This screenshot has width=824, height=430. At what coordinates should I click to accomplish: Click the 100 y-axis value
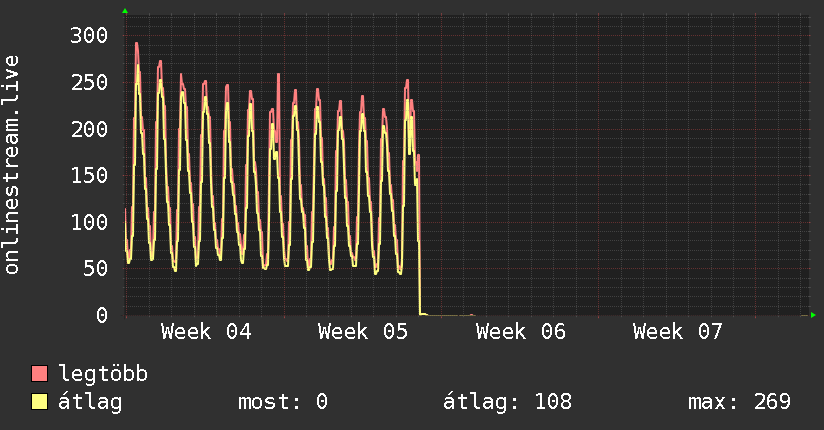pyautogui.click(x=89, y=222)
